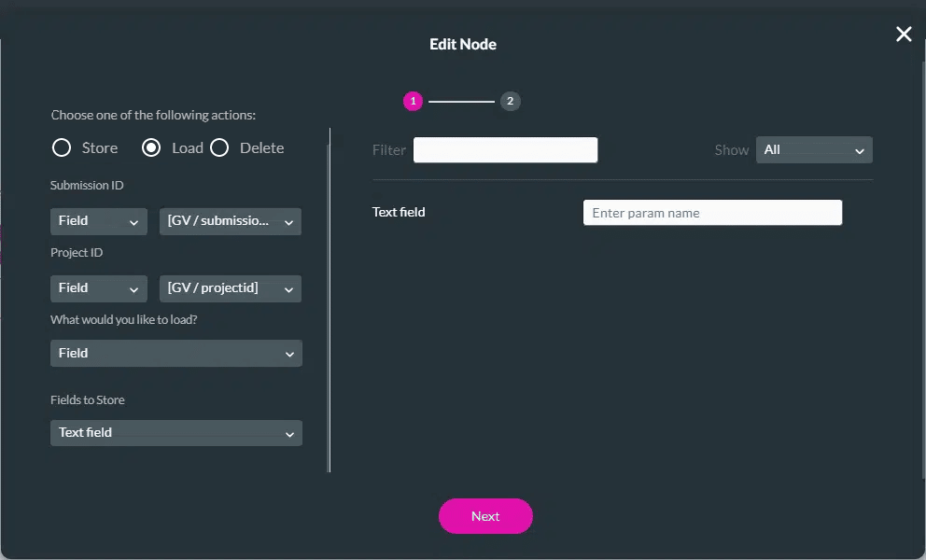Viewport: 926px width, 560px height.
Task: Select the Delete radio option
Action: pos(219,148)
